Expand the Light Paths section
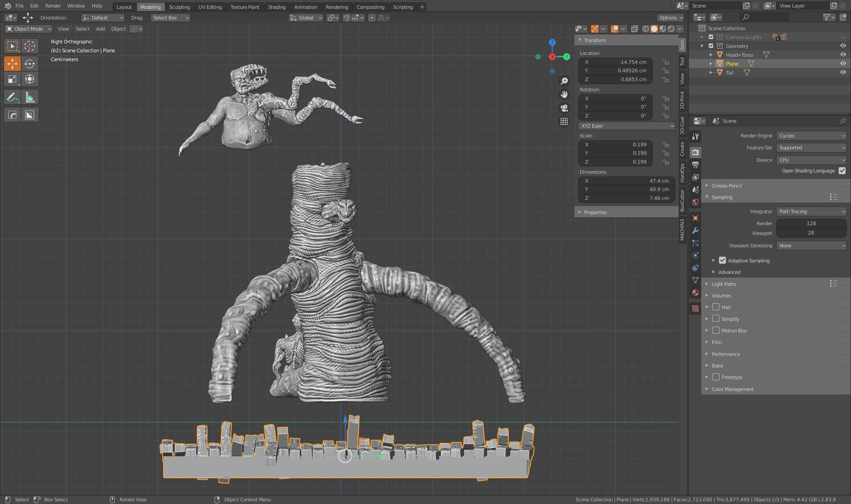The image size is (851, 504). 723,284
